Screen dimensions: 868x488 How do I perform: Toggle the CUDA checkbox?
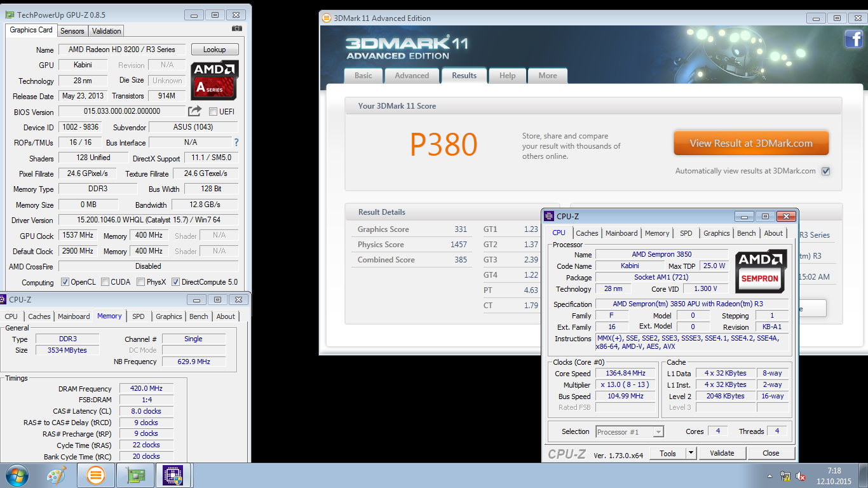(x=105, y=282)
